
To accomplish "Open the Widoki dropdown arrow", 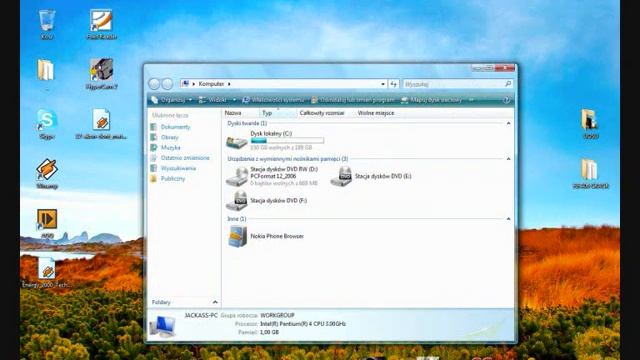I will click(x=234, y=100).
